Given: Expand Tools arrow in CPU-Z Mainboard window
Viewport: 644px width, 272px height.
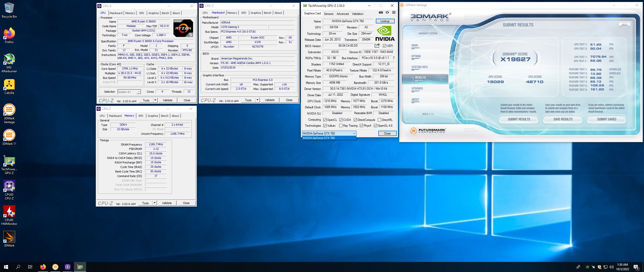Looking at the screenshot, I should (x=257, y=100).
